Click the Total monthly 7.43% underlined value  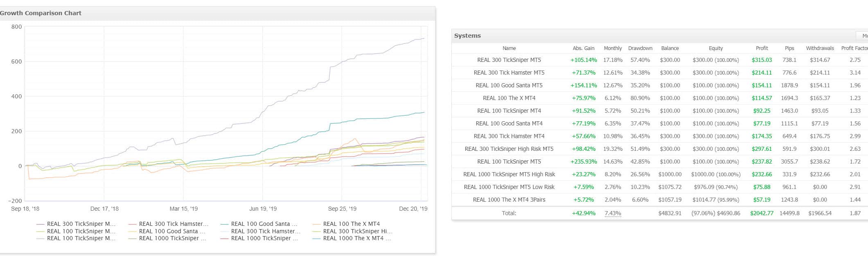[613, 213]
